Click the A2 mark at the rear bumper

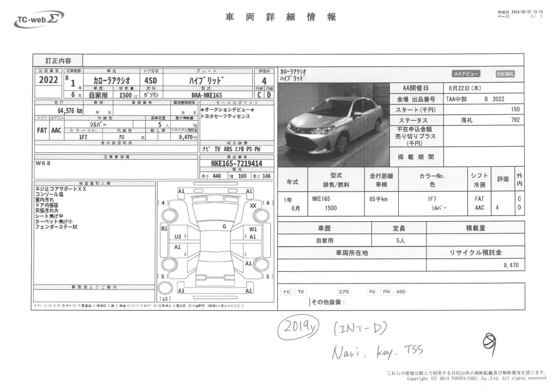pyautogui.click(x=249, y=290)
